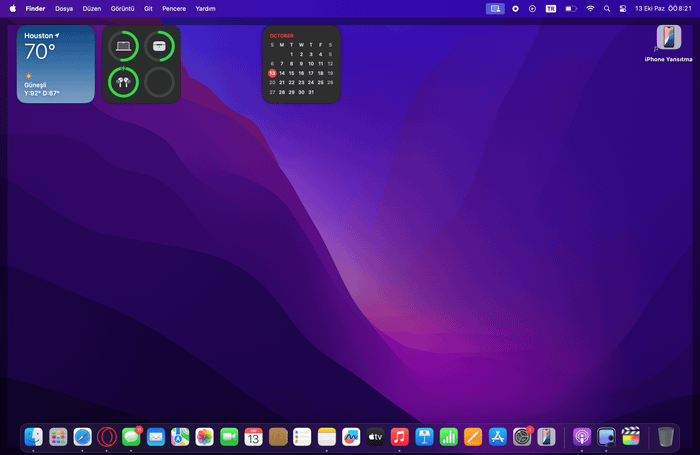Open the screen sharing app Dock icon
700x455 pixels.
(606, 437)
